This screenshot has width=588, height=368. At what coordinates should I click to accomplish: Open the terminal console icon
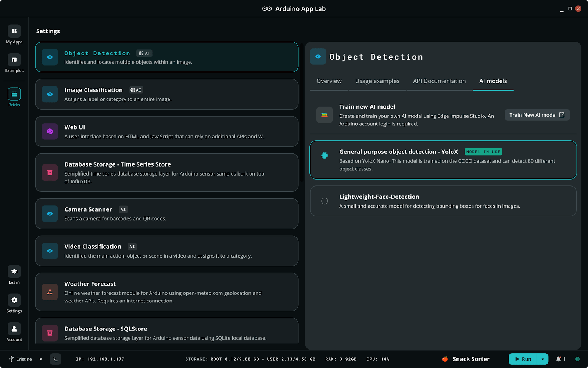point(55,359)
